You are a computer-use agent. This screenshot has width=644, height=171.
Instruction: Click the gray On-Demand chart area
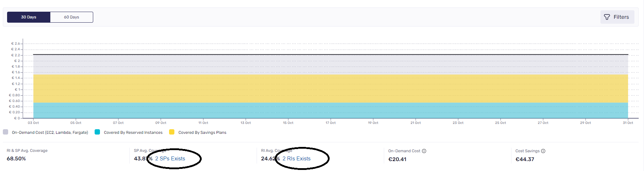point(330,64)
